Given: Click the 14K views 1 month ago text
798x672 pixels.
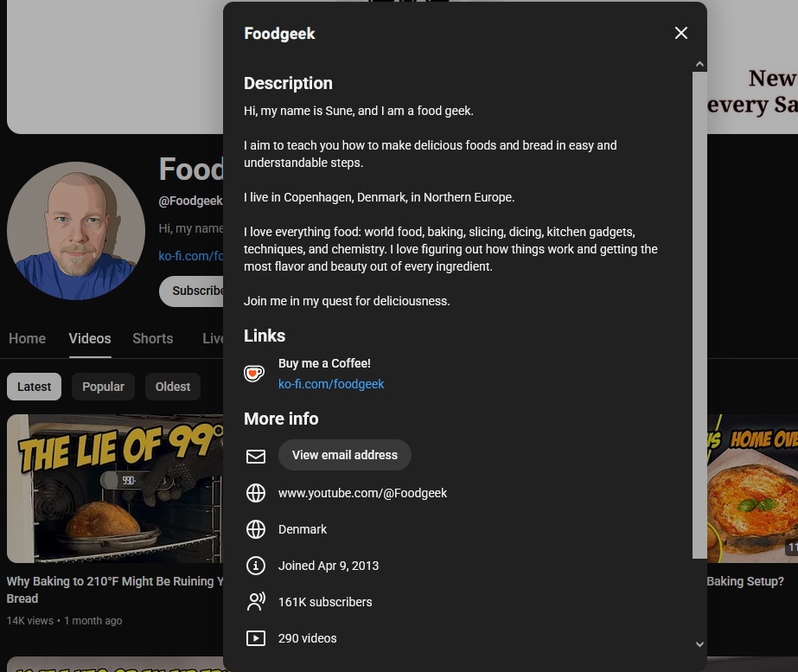Looking at the screenshot, I should pos(64,621).
